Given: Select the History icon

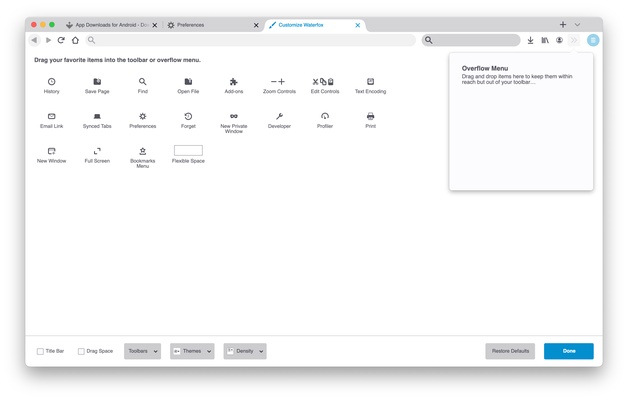Looking at the screenshot, I should point(51,82).
